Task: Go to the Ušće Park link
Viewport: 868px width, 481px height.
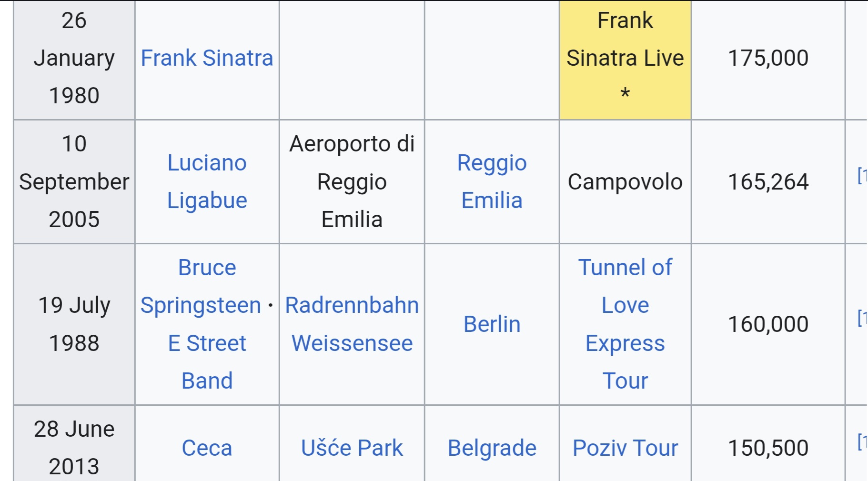Action: click(352, 448)
